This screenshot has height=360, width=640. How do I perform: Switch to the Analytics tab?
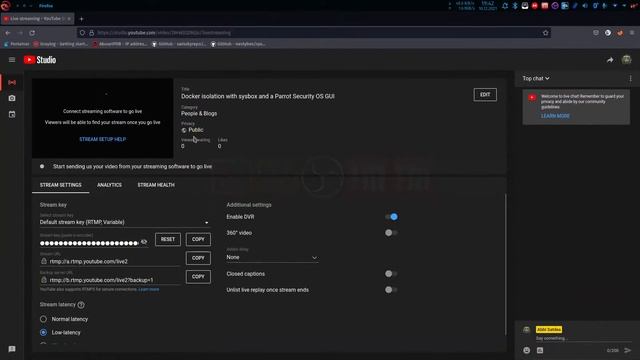pos(109,185)
